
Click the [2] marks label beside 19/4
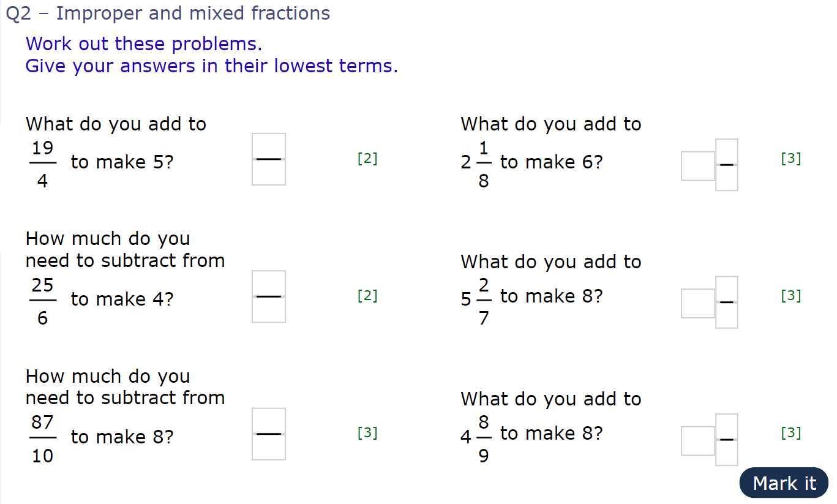[x=367, y=159]
